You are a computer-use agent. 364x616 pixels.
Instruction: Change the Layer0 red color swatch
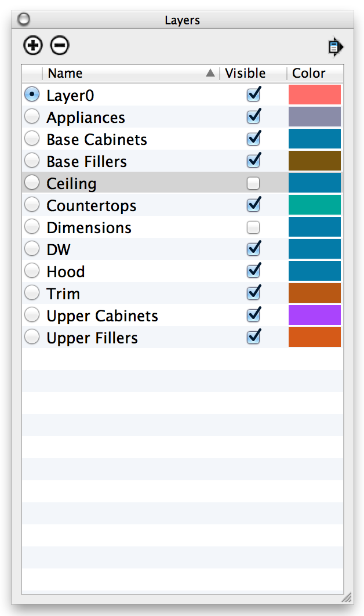315,95
